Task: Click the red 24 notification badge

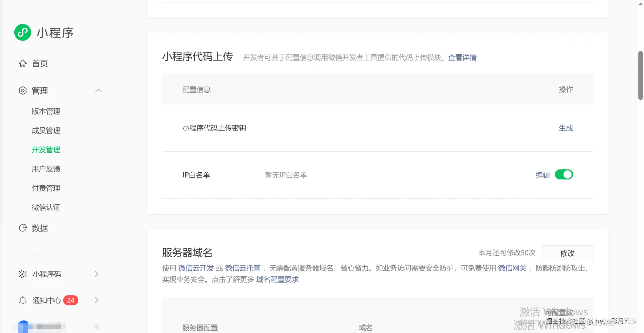Action: [x=71, y=300]
